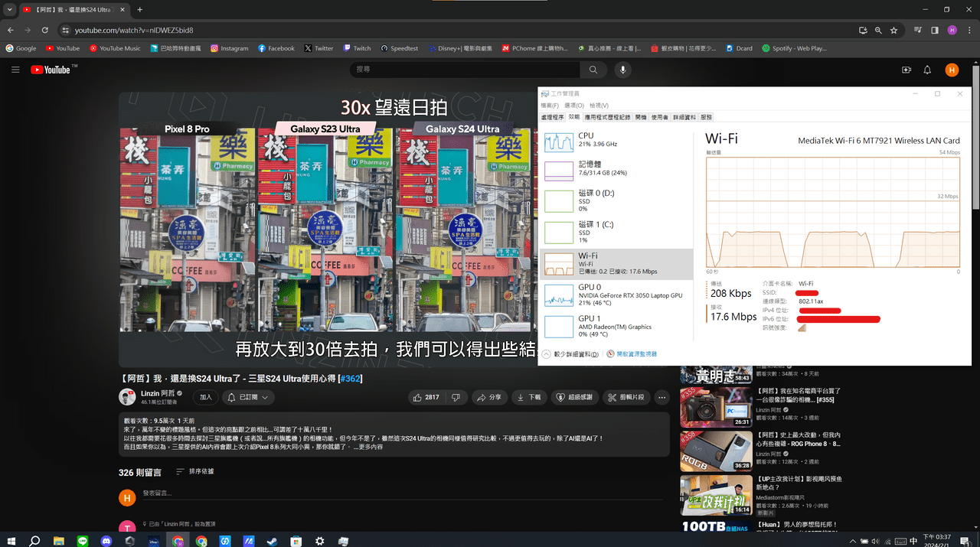Open the 26:31 PChome camera video thumbnail
The width and height of the screenshot is (980, 547).
point(717,407)
